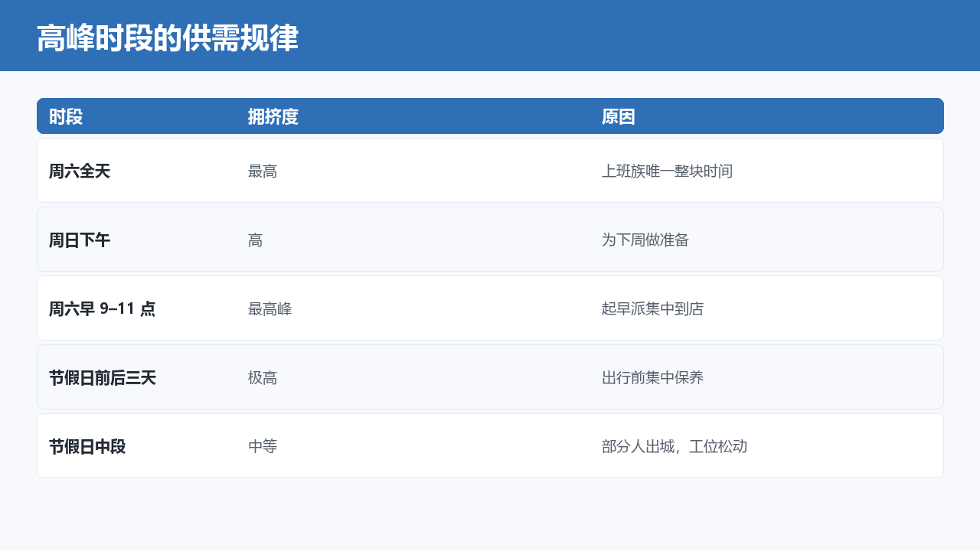
Task: Click the 周日下午 row label
Action: tap(80, 240)
